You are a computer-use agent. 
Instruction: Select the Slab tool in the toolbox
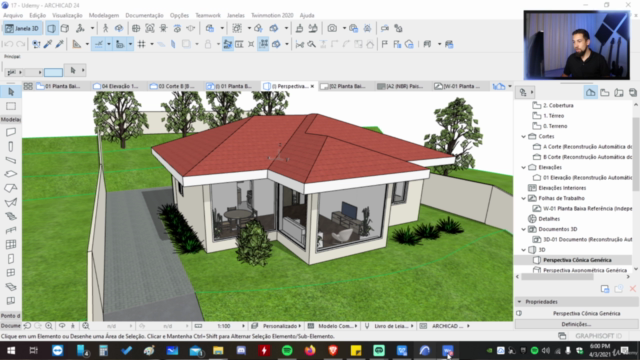pos(11,174)
